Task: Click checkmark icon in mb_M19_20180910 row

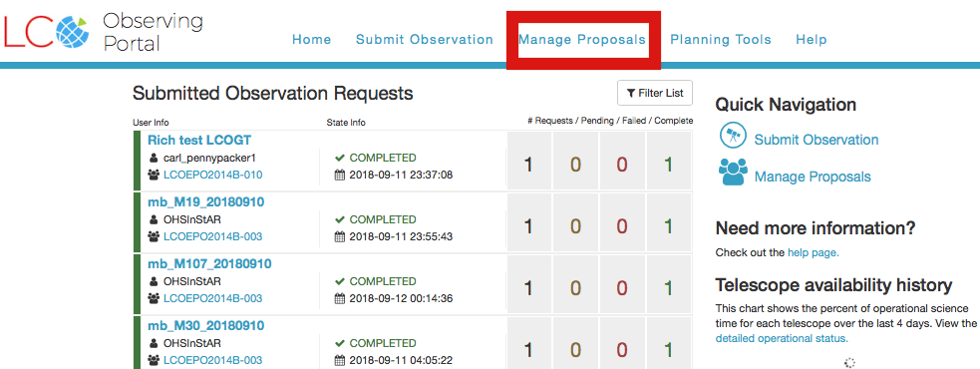Action: [x=340, y=219]
